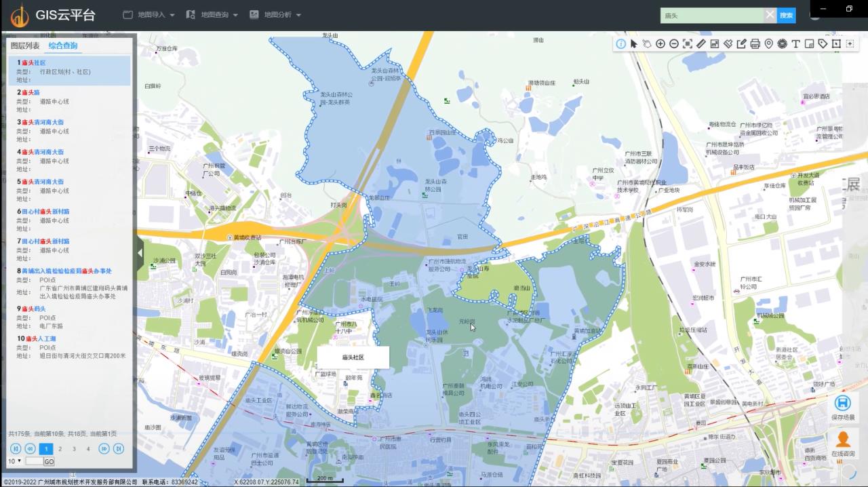Activate the hand pan tool
This screenshot has width=868, height=487.
coord(647,43)
